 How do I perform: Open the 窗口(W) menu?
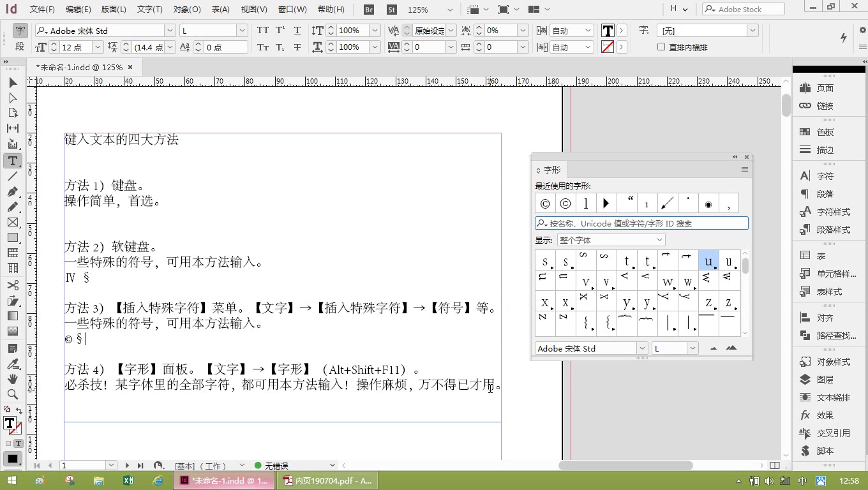point(293,10)
